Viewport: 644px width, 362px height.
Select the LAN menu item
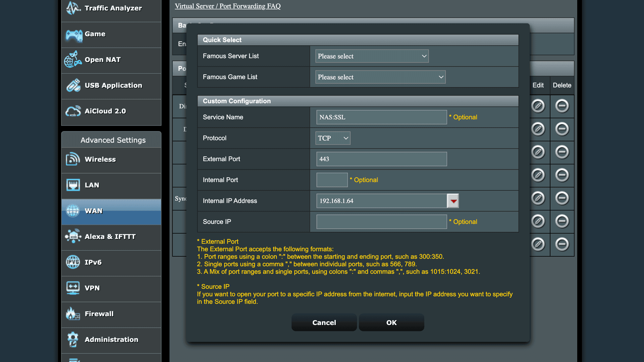pyautogui.click(x=92, y=185)
